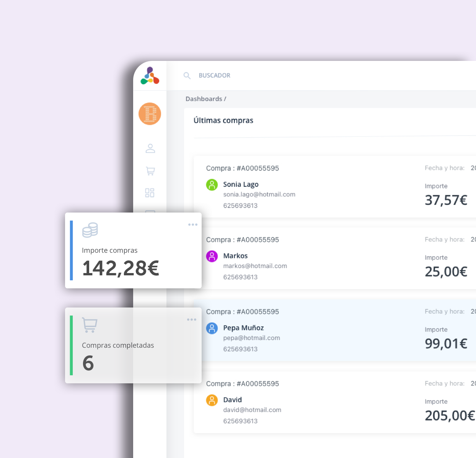Click Markos's purple avatar icon
Image resolution: width=476 pixels, height=458 pixels.
coord(212,256)
